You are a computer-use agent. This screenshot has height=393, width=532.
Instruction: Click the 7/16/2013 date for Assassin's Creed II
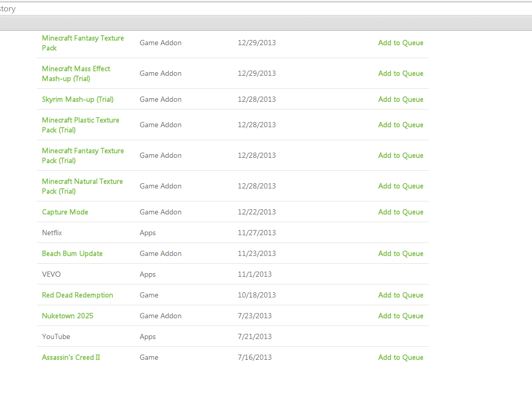pos(255,357)
